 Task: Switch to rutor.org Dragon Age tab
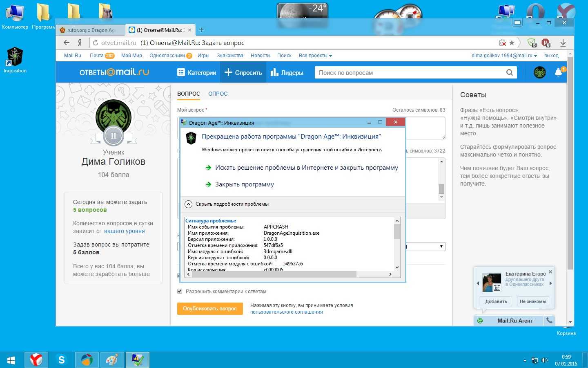pos(90,30)
